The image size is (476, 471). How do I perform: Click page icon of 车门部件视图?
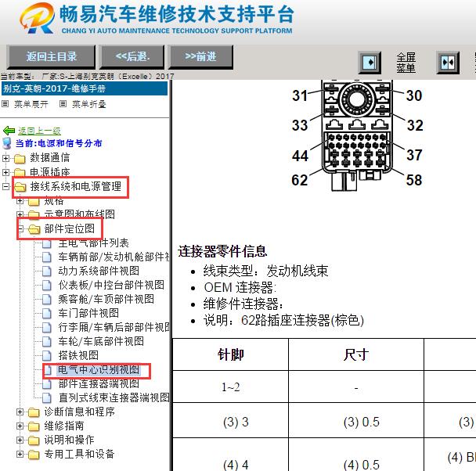click(x=47, y=313)
